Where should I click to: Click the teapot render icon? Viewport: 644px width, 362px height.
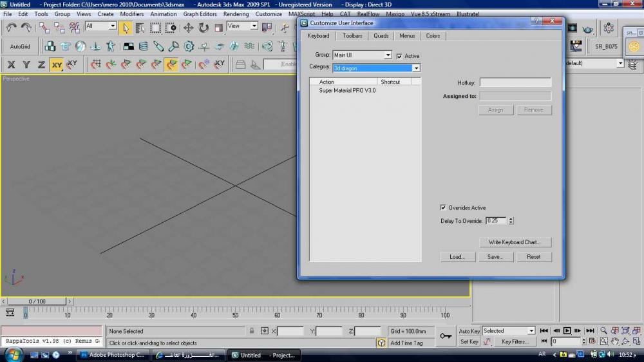click(588, 28)
